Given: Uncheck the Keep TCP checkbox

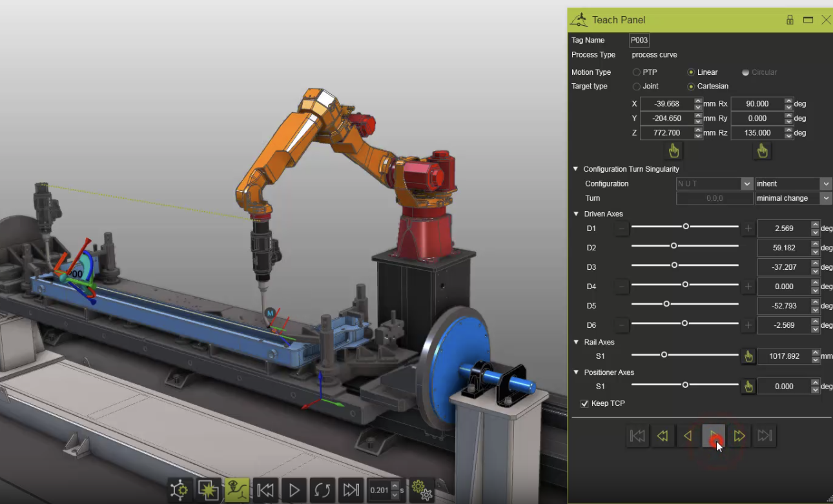Looking at the screenshot, I should pos(585,404).
